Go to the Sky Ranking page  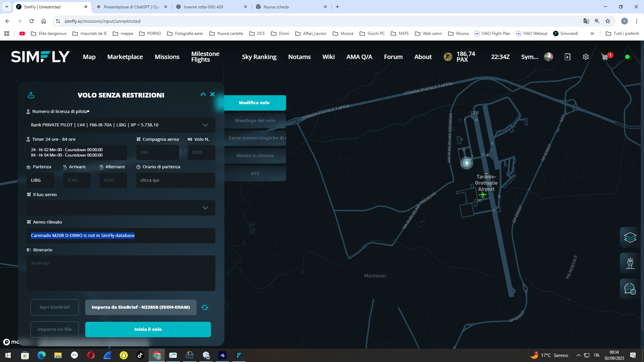click(x=259, y=57)
